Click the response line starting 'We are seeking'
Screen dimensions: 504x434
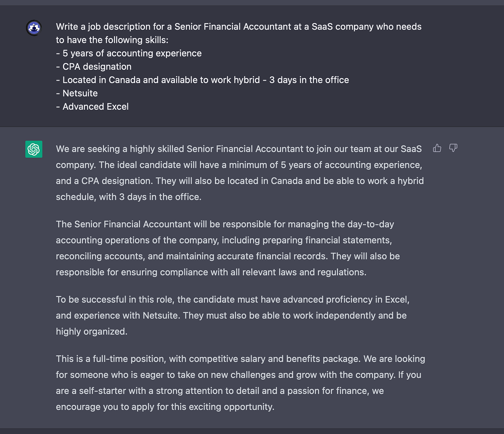point(239,149)
